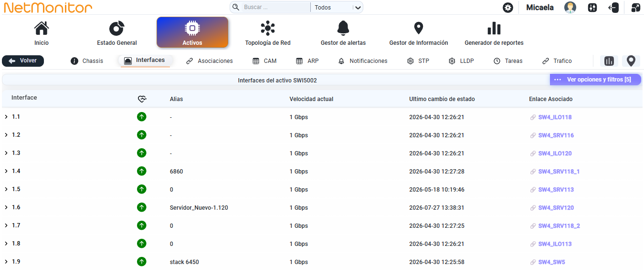Open the Todos search filter dropdown
Viewport: 644px width, 275px height.
click(337, 7)
